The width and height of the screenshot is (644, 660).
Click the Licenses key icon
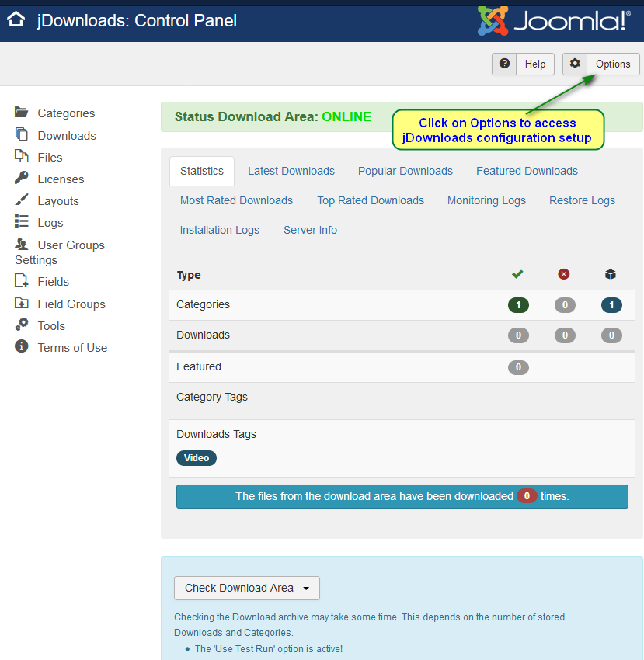21,178
